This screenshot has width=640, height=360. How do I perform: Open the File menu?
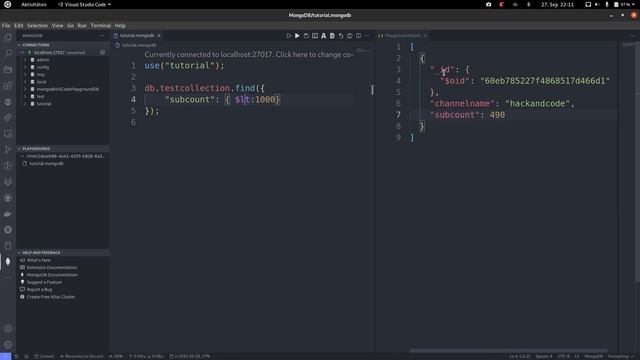(x=6, y=26)
